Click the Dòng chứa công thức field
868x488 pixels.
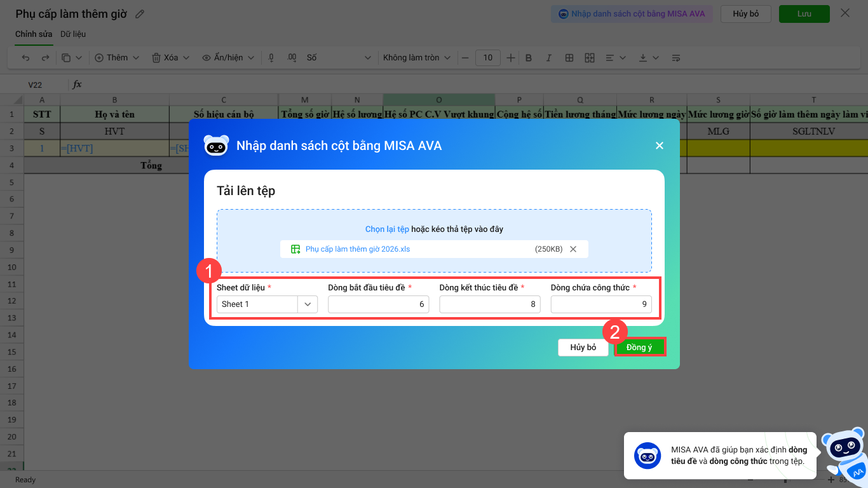[x=601, y=304]
